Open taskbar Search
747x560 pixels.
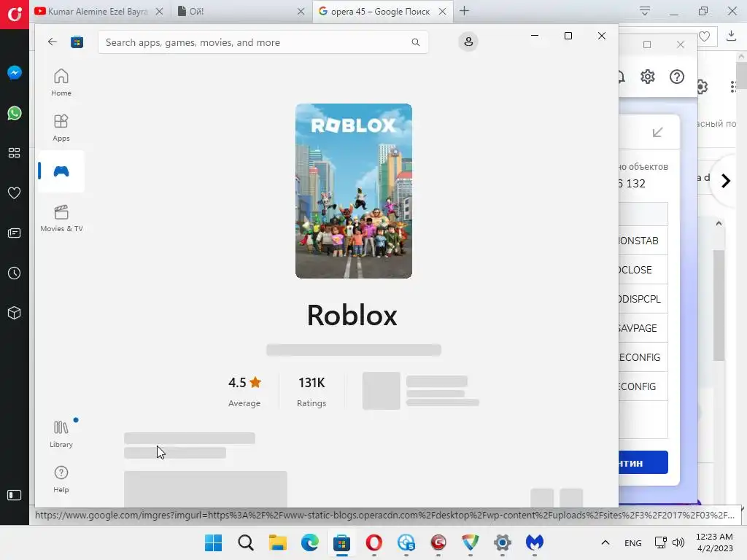coord(245,542)
